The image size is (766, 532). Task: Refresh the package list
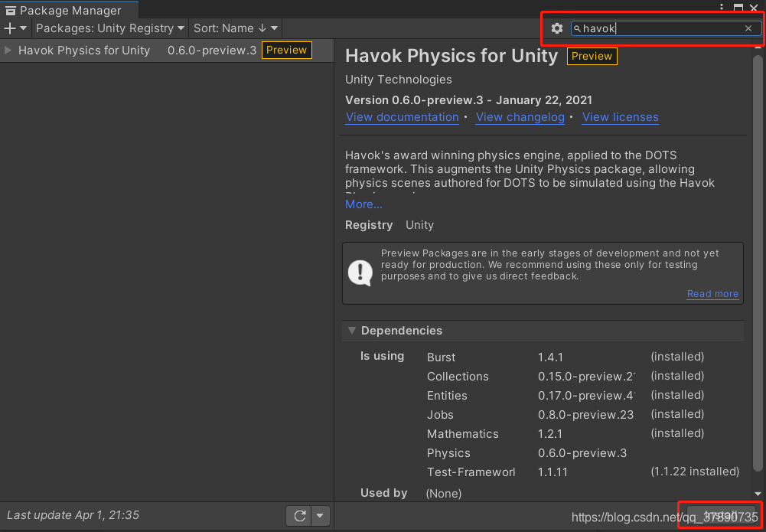[299, 515]
